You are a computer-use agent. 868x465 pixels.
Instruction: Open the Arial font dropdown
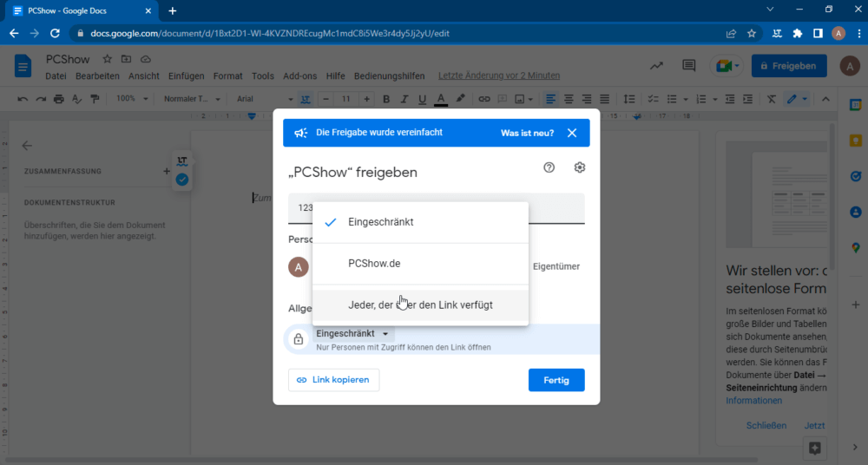pos(265,99)
